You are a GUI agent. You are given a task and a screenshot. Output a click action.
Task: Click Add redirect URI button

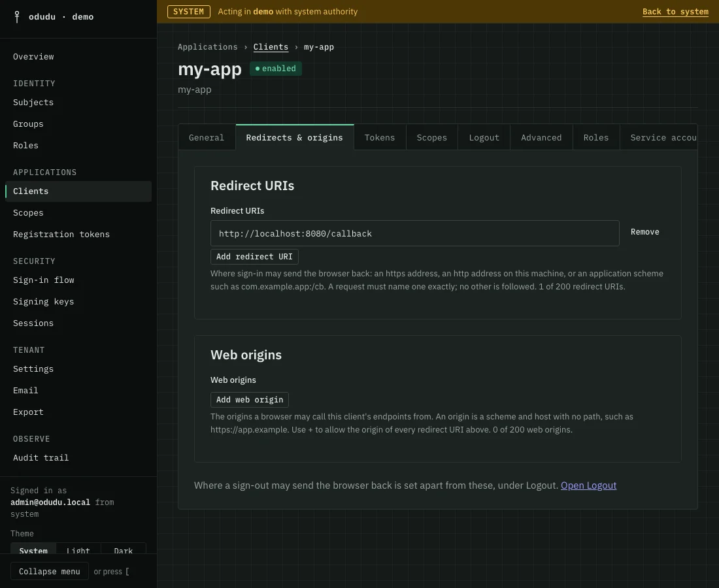coord(254,257)
